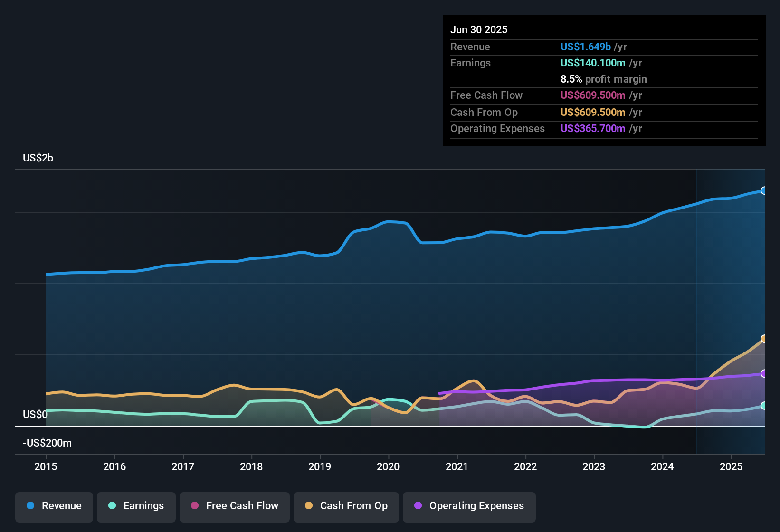Viewport: 780px width, 532px height.
Task: Click the teal Earnings dot icon in legend
Action: [112, 506]
